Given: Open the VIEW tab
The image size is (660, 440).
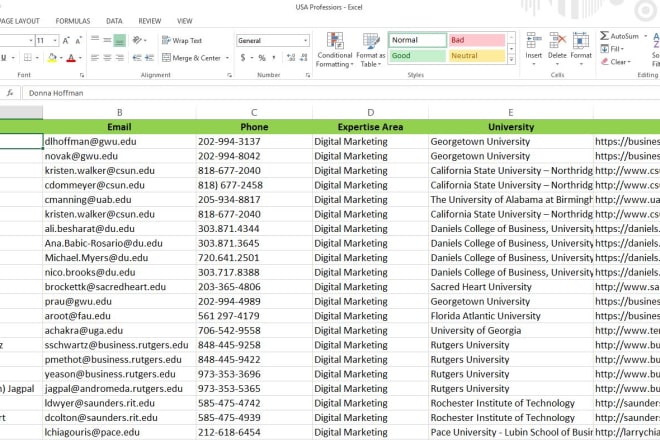Looking at the screenshot, I should [184, 21].
